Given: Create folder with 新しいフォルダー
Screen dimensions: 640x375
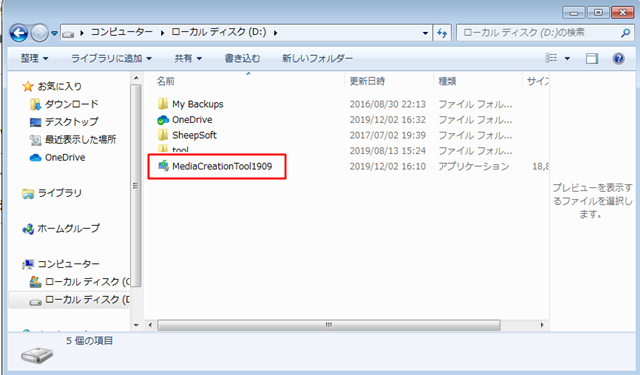Looking at the screenshot, I should coord(318,59).
